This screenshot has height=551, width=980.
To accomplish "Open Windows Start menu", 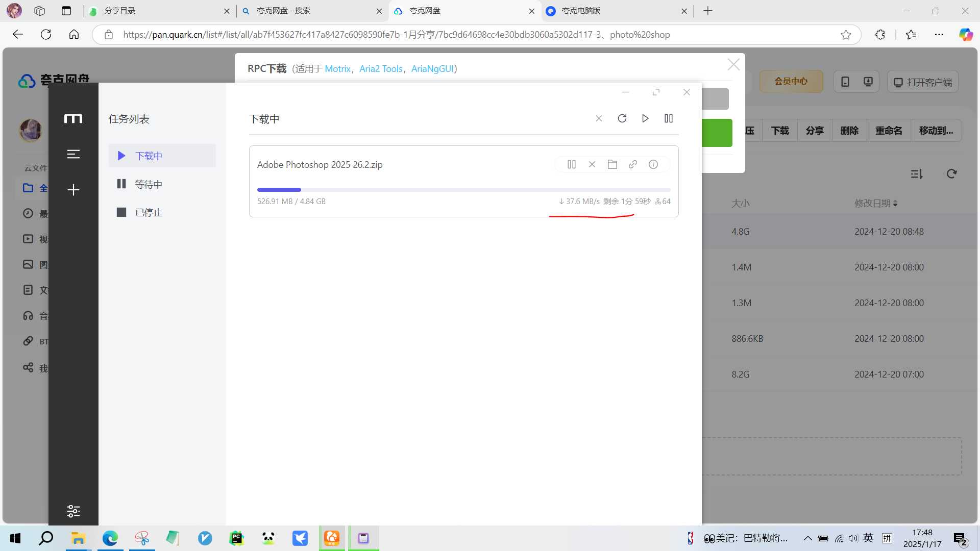I will (x=15, y=538).
